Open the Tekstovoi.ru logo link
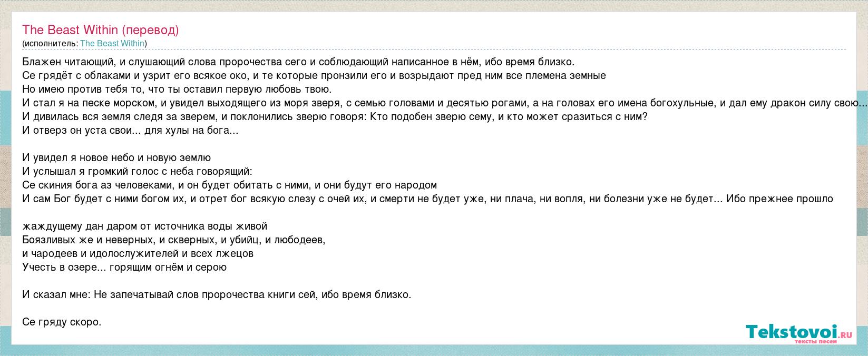 coord(799,333)
